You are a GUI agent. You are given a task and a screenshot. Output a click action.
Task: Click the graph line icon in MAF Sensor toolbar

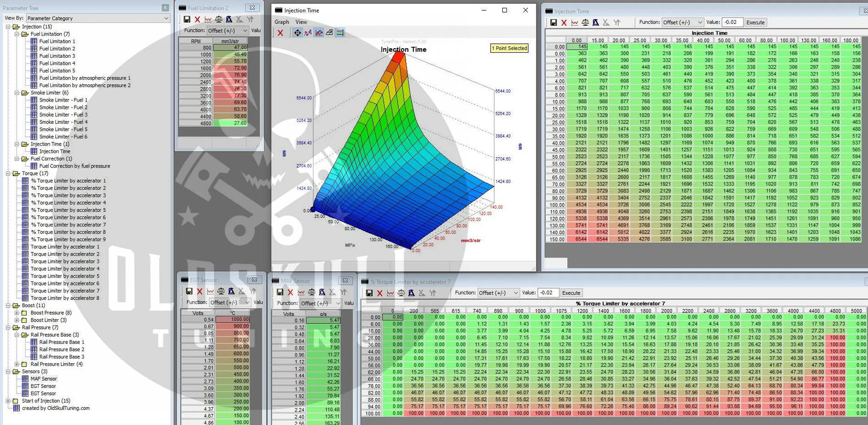pos(302,292)
